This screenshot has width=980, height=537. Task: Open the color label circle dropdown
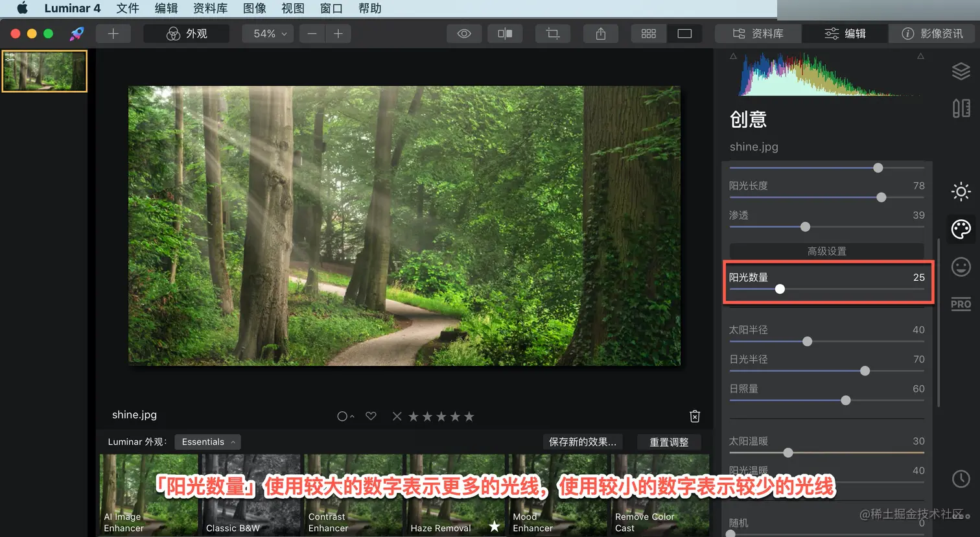[x=345, y=416]
